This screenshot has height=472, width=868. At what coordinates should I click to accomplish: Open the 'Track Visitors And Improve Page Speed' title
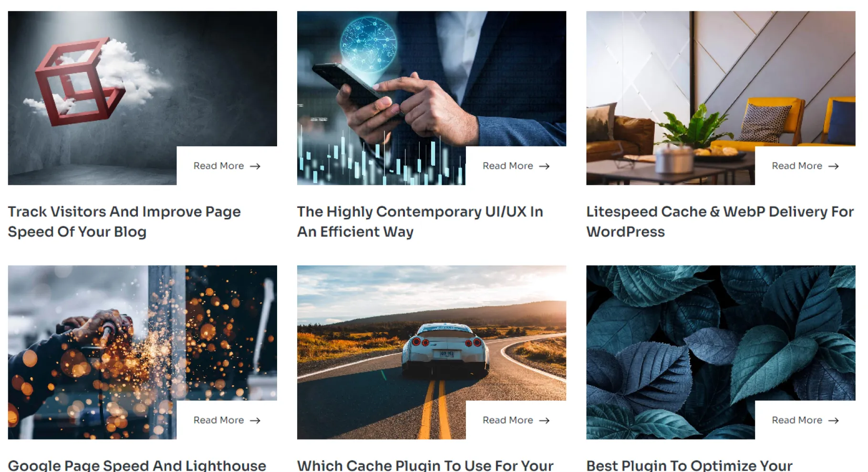[124, 222]
